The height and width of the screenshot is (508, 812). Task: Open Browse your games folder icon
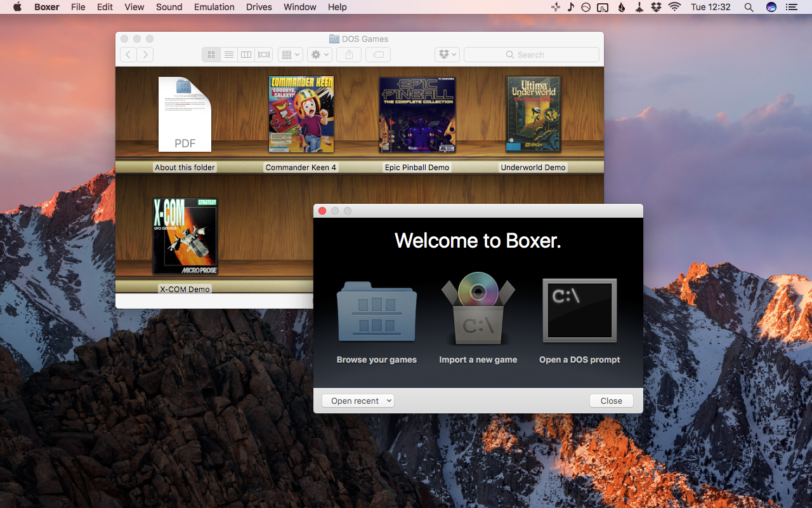[377, 312]
